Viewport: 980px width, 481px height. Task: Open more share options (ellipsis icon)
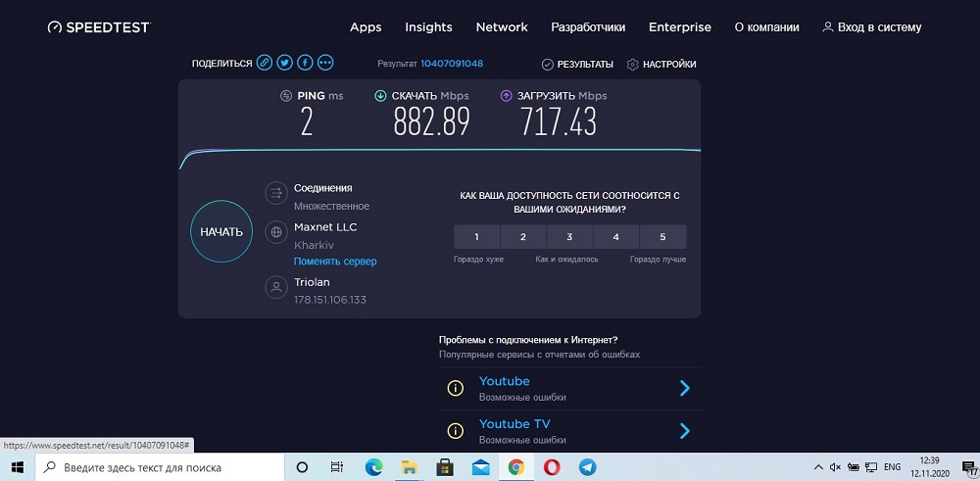[325, 63]
